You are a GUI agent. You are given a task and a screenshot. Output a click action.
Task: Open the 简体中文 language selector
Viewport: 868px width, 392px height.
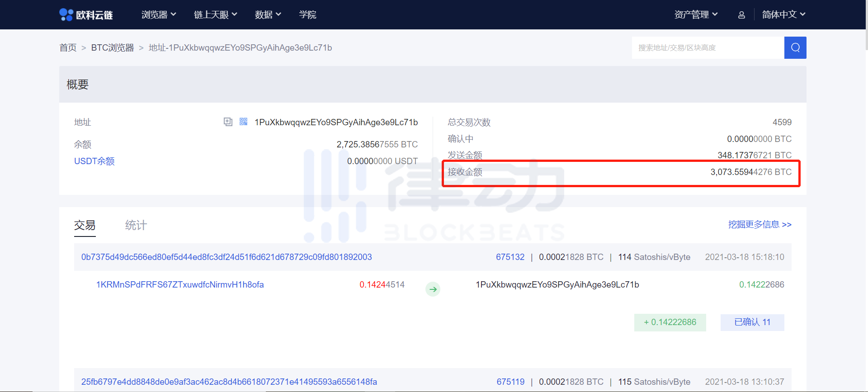point(784,15)
